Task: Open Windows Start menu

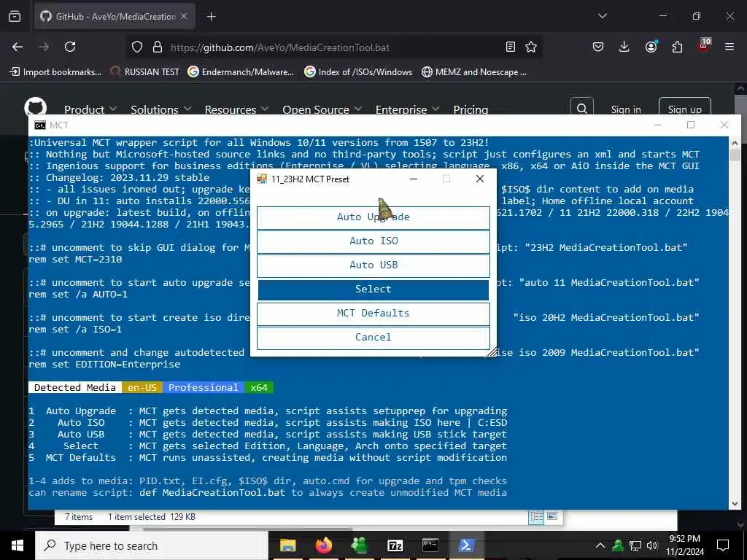Action: [x=18, y=545]
